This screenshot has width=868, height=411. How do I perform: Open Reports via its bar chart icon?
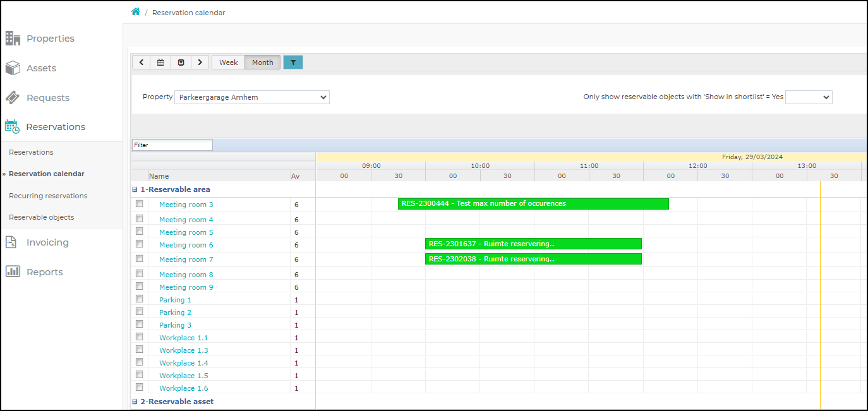(x=13, y=272)
